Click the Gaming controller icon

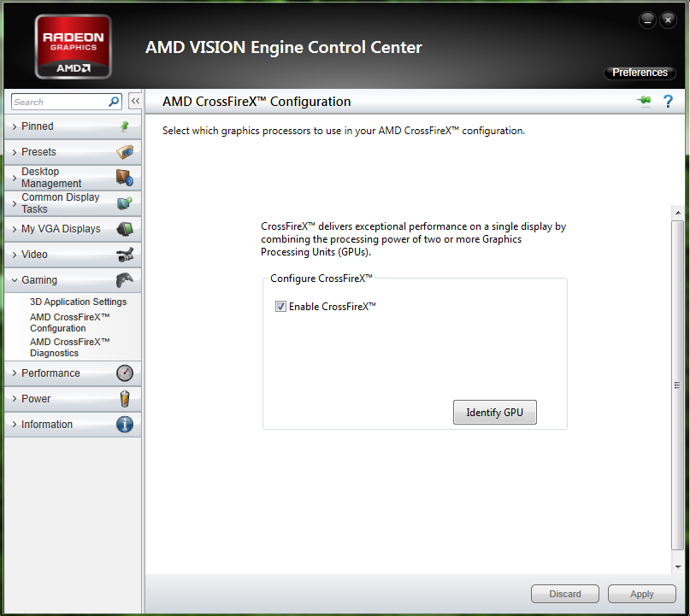click(x=125, y=279)
